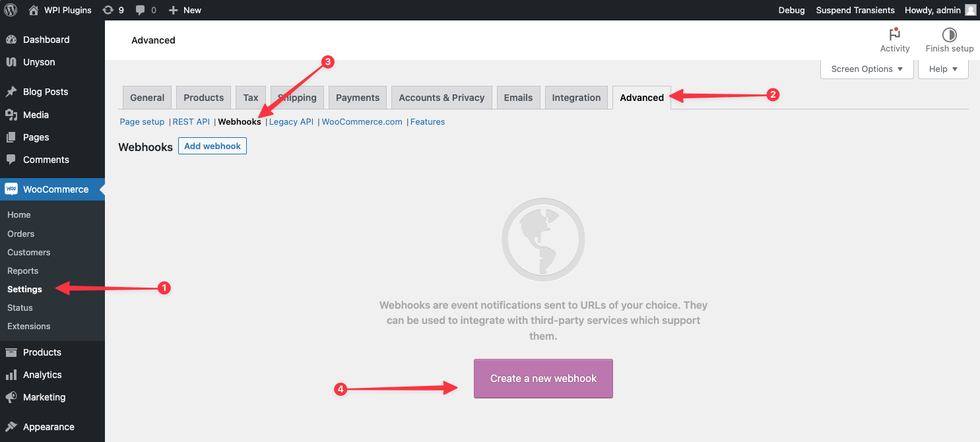Screen dimensions: 980x442
Task: Switch to the Payments tab
Action: tap(357, 97)
